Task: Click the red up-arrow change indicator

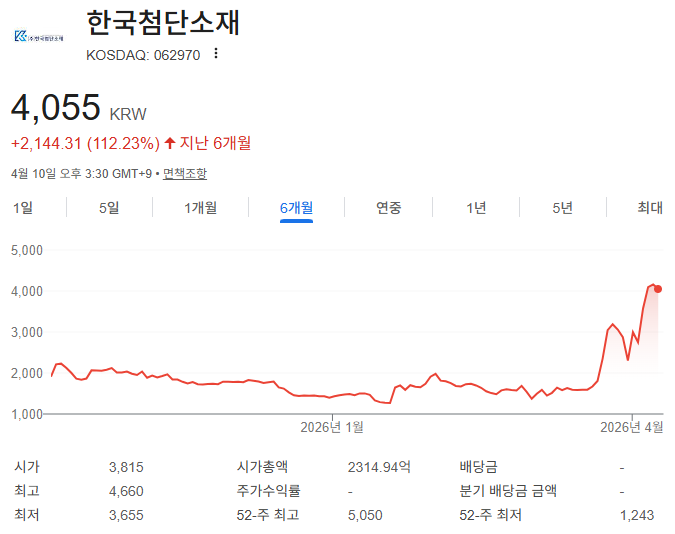Action: point(170,143)
